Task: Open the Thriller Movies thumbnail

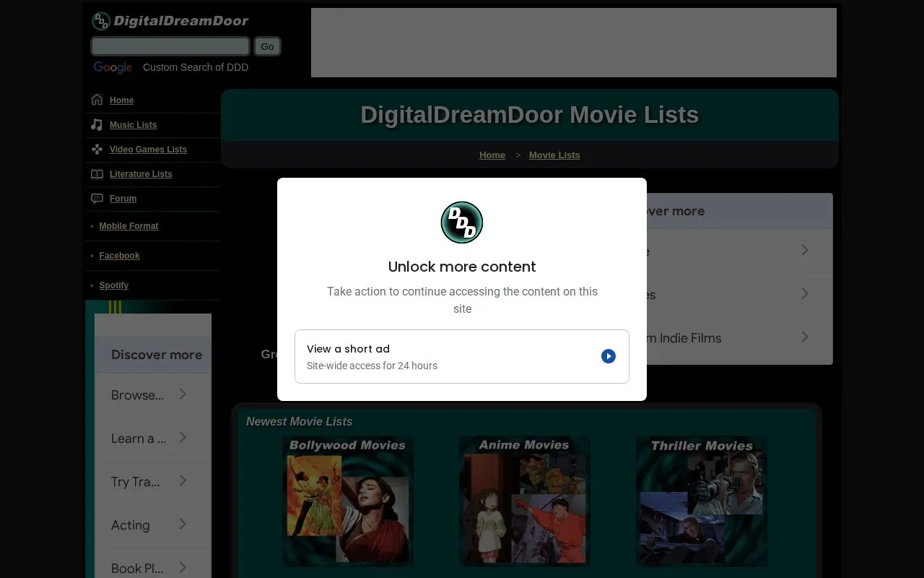Action: click(x=702, y=501)
